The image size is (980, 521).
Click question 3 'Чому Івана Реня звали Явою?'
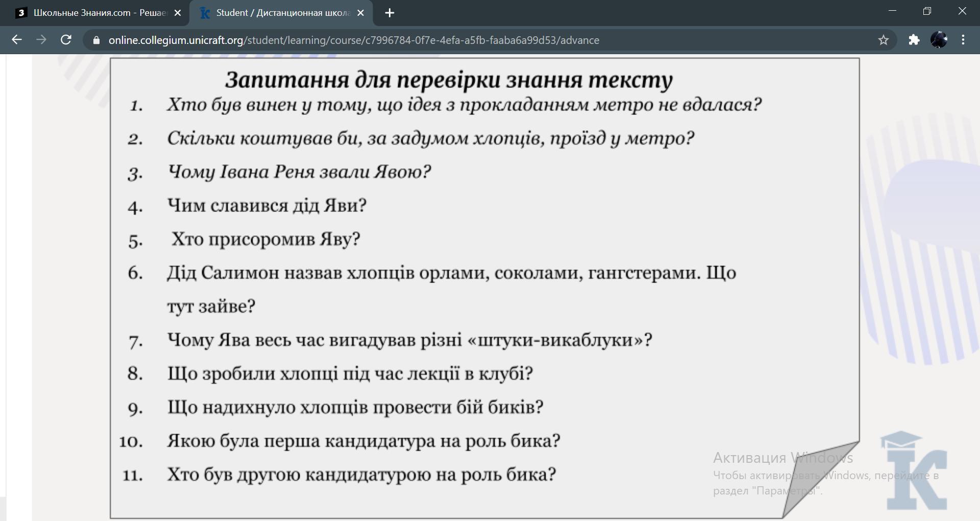click(300, 173)
